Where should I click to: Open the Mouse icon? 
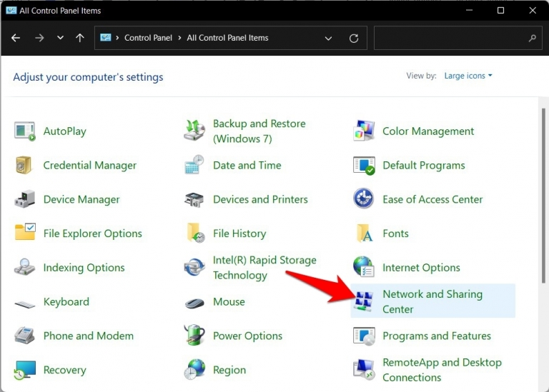tap(194, 303)
